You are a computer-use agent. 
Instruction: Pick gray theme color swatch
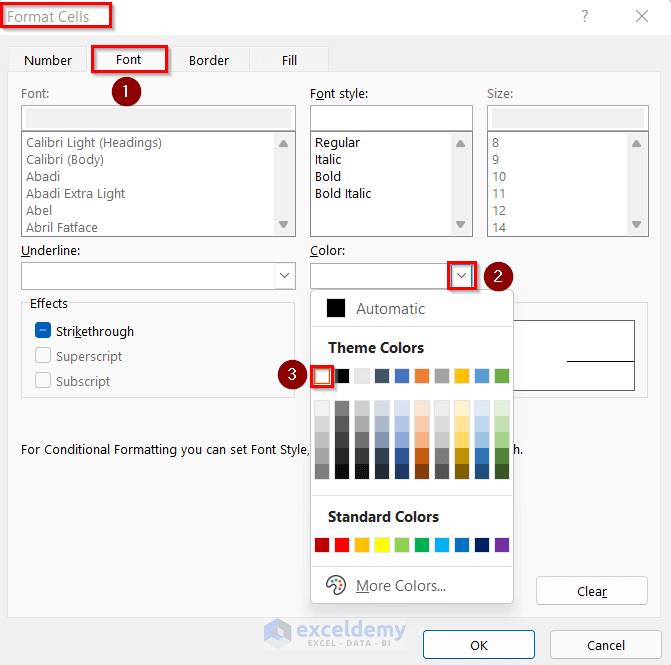(x=442, y=376)
